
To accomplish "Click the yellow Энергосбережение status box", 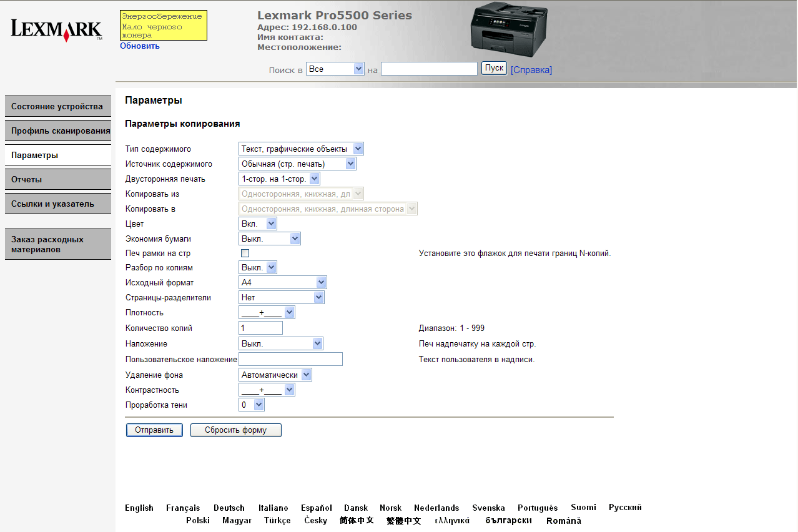I will tap(164, 25).
